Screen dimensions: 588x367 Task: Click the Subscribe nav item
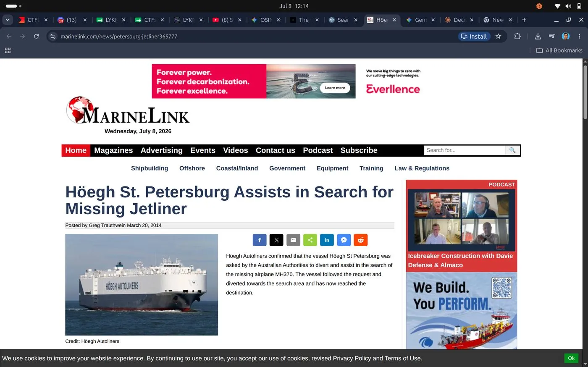(359, 150)
